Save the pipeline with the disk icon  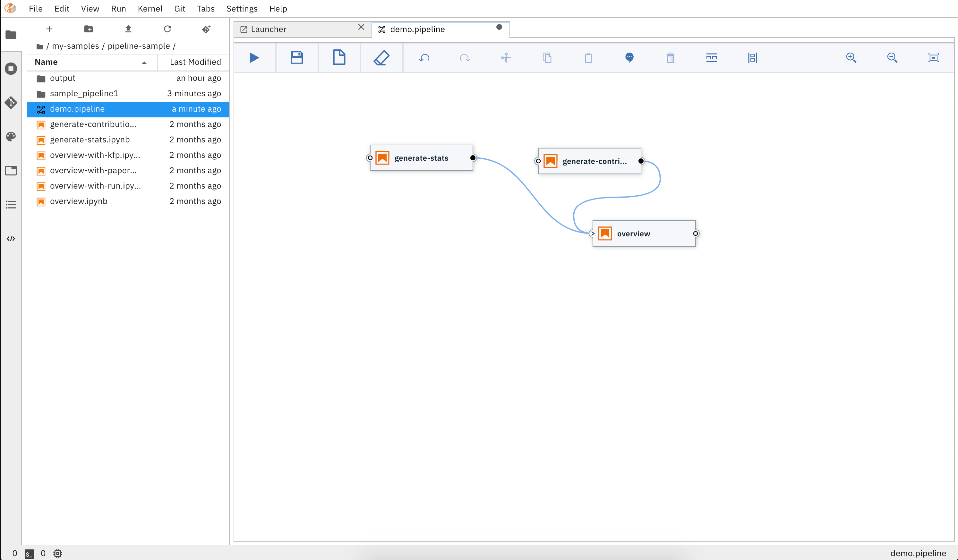tap(296, 58)
